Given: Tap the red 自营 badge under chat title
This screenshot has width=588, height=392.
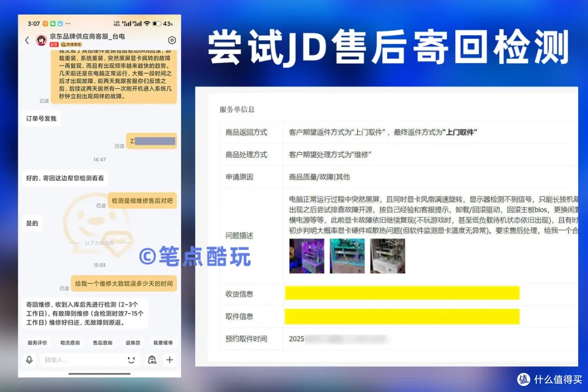Looking at the screenshot, I should tap(54, 45).
